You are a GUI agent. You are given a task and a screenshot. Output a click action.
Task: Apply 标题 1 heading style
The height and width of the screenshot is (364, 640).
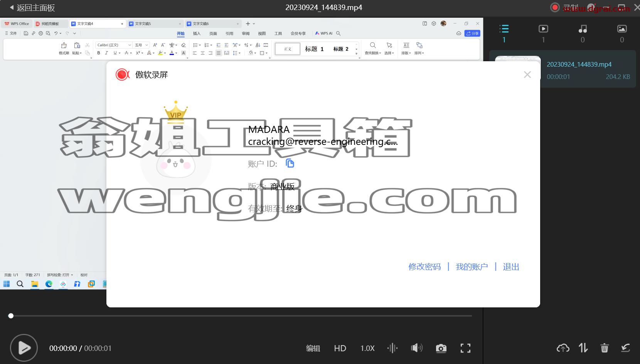tap(314, 49)
